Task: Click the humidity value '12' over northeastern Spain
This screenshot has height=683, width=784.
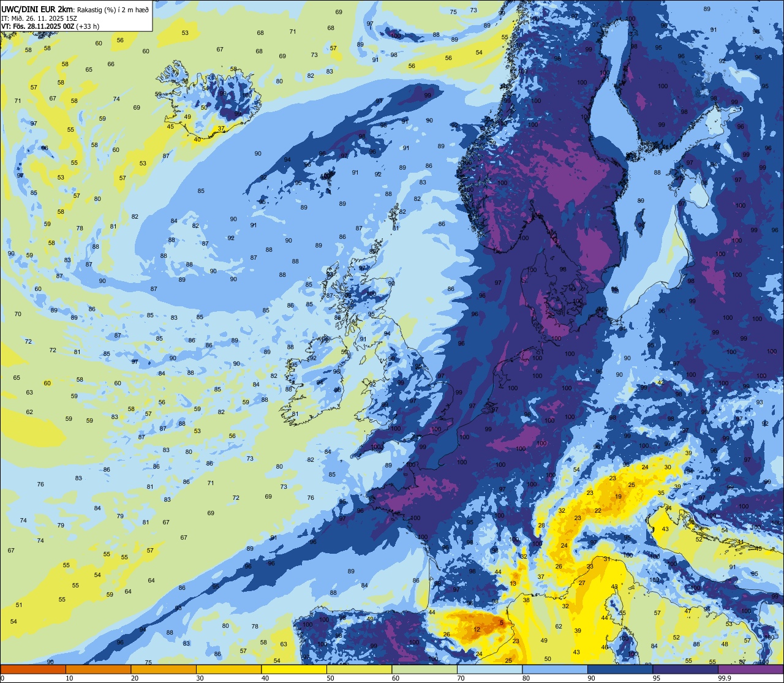Action: click(477, 630)
